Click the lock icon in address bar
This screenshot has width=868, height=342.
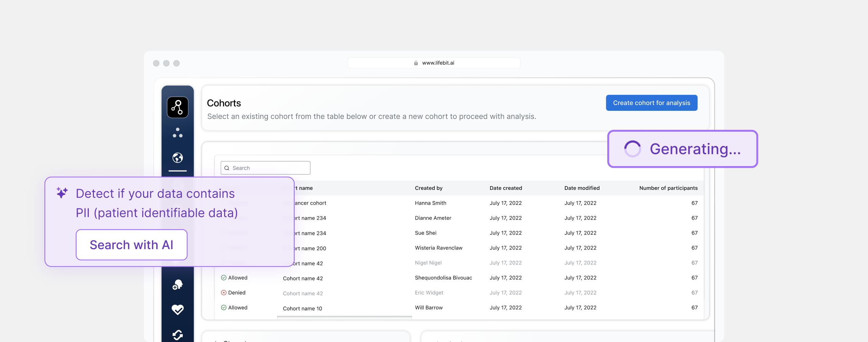coord(416,63)
